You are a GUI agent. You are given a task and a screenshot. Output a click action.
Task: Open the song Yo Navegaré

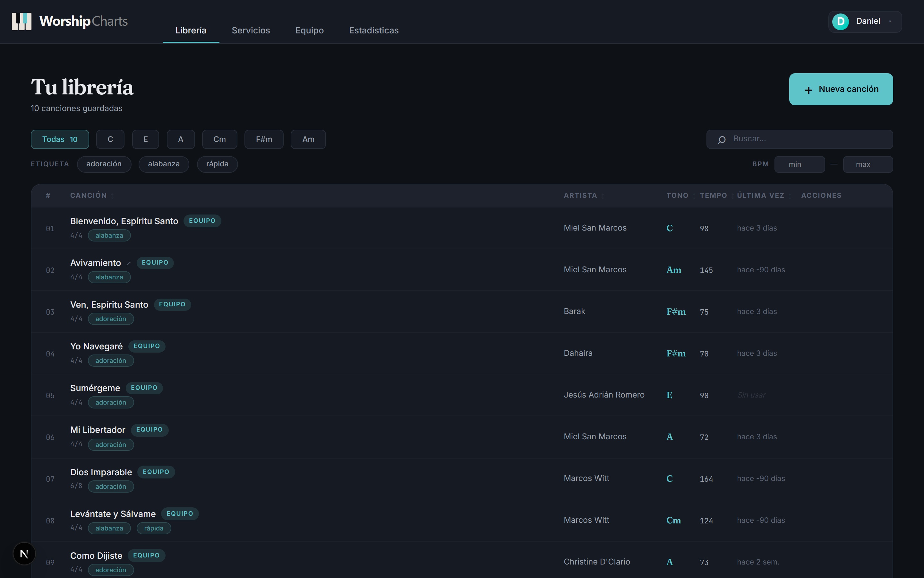(x=97, y=346)
